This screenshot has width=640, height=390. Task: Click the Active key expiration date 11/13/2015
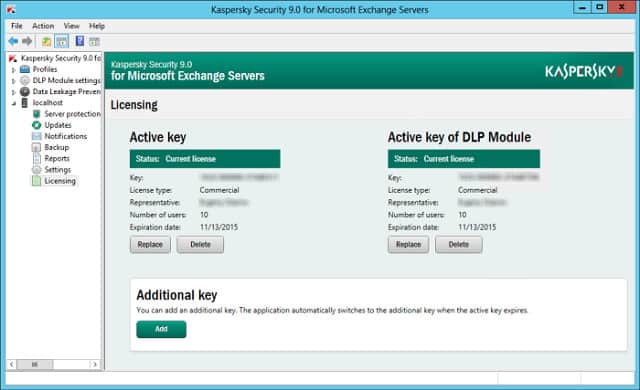pyautogui.click(x=219, y=227)
